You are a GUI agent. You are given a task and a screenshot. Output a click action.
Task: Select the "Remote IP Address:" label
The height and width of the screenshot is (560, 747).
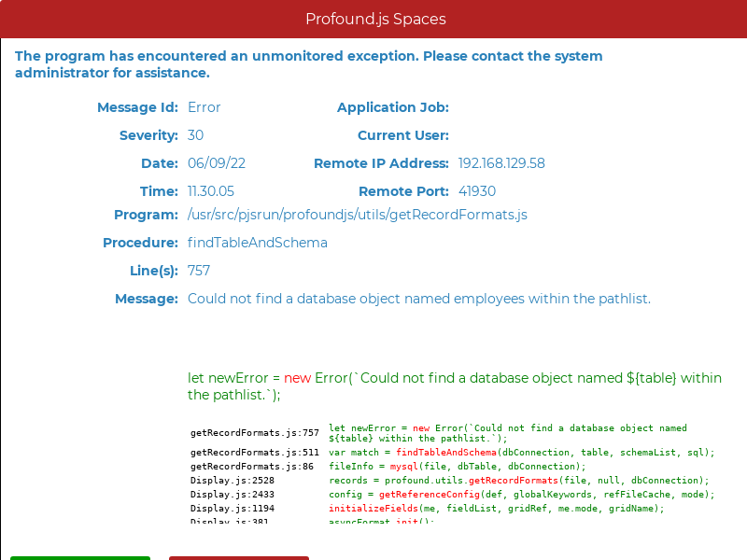[x=381, y=163]
